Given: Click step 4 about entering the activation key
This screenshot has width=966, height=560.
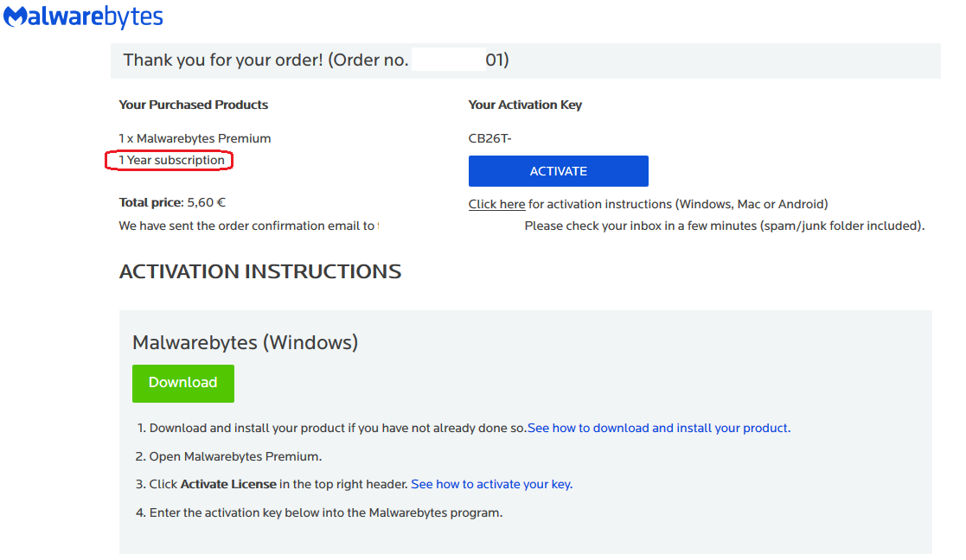Looking at the screenshot, I should tap(325, 512).
